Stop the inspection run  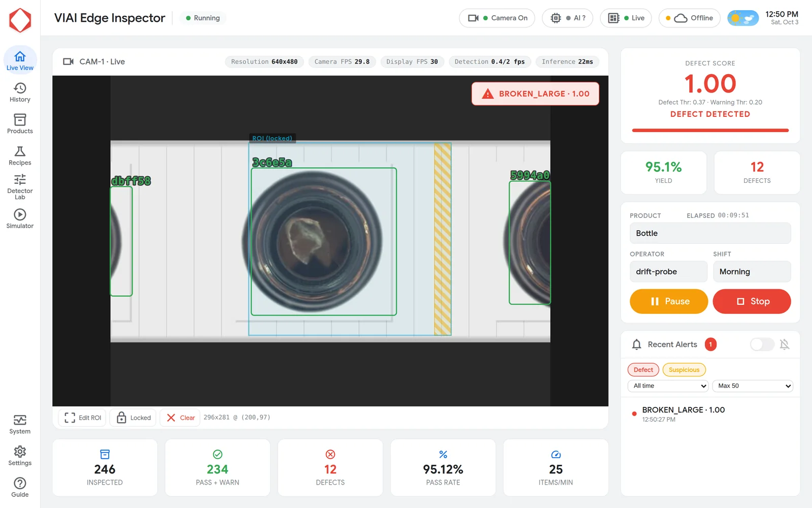point(752,301)
